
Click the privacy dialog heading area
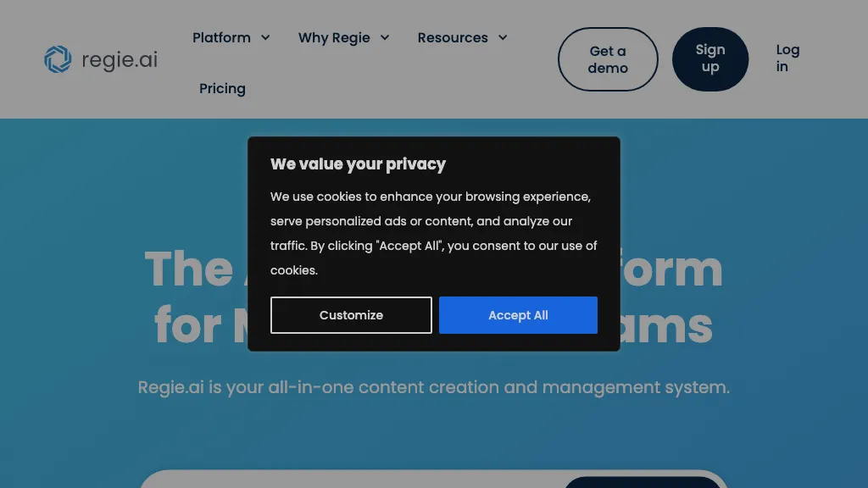pyautogui.click(x=358, y=164)
